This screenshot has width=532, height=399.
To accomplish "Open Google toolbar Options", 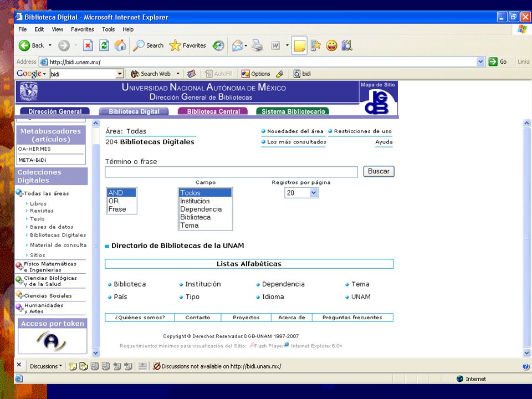I will 256,74.
